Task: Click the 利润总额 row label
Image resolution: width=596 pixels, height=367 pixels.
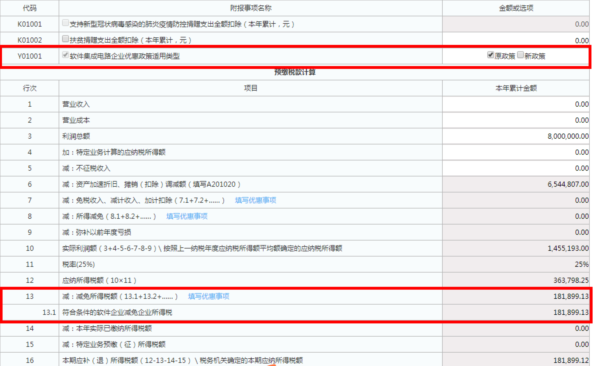Action: click(76, 136)
